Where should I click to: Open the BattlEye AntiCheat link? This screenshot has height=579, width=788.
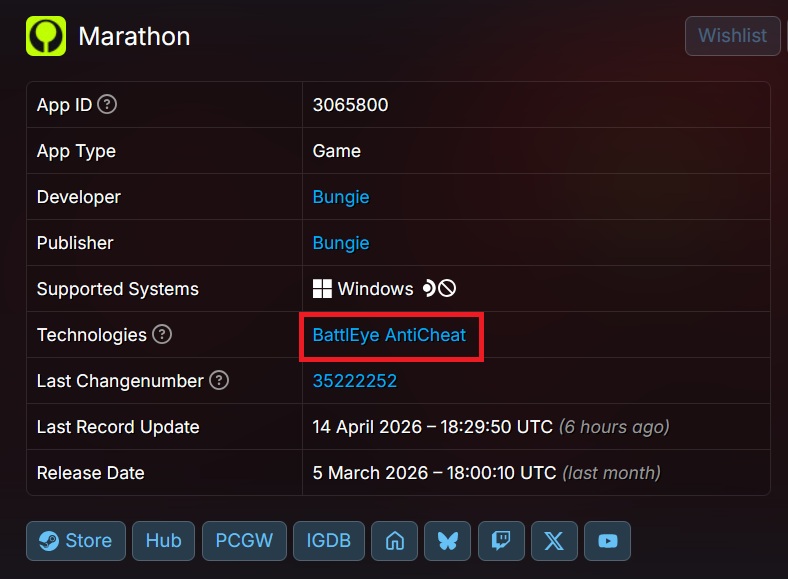[x=389, y=335]
